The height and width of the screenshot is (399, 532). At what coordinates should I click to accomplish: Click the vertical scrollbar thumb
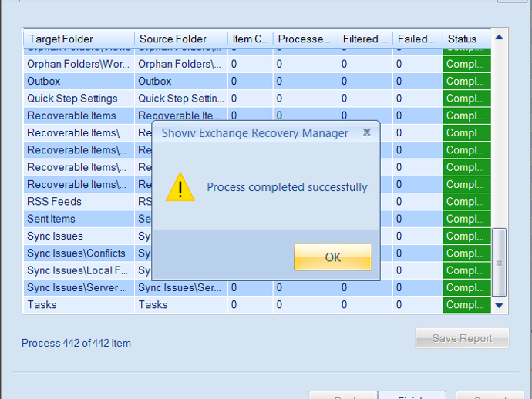(499, 262)
